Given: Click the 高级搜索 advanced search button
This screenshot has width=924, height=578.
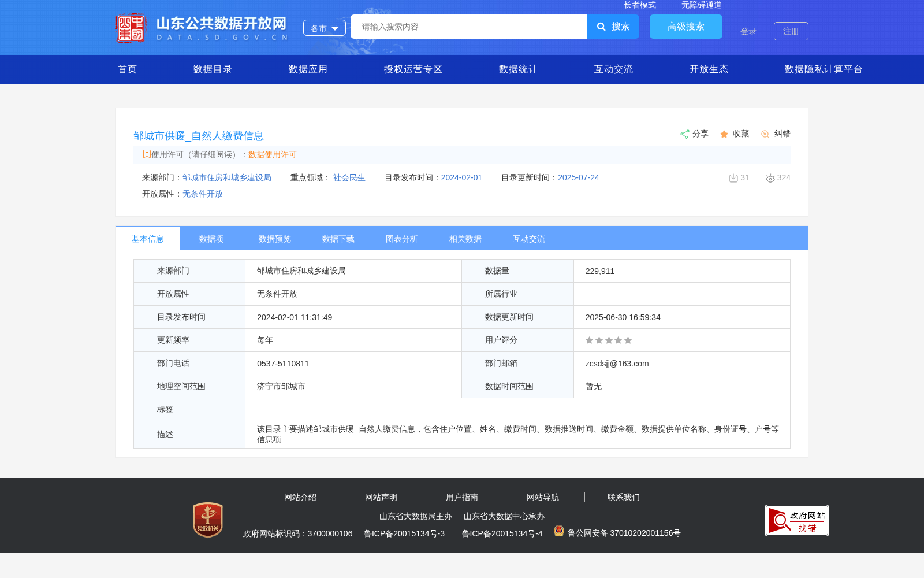Looking at the screenshot, I should coord(686,27).
